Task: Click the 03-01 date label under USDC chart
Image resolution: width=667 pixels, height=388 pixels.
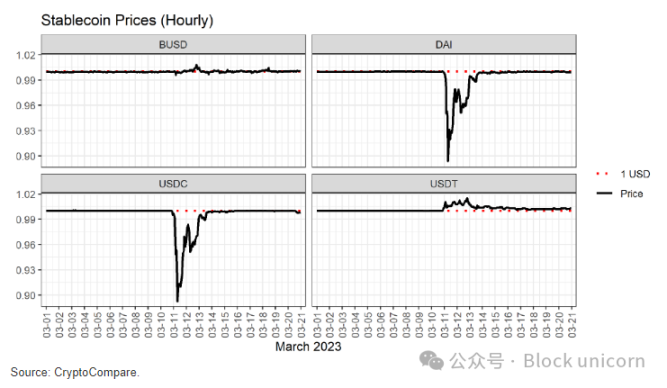Action: tap(46, 325)
